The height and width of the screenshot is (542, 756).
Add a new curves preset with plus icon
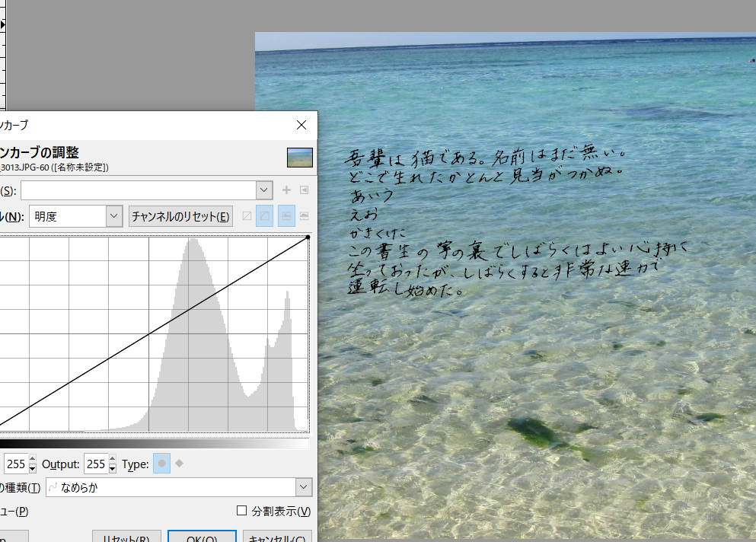pos(286,190)
